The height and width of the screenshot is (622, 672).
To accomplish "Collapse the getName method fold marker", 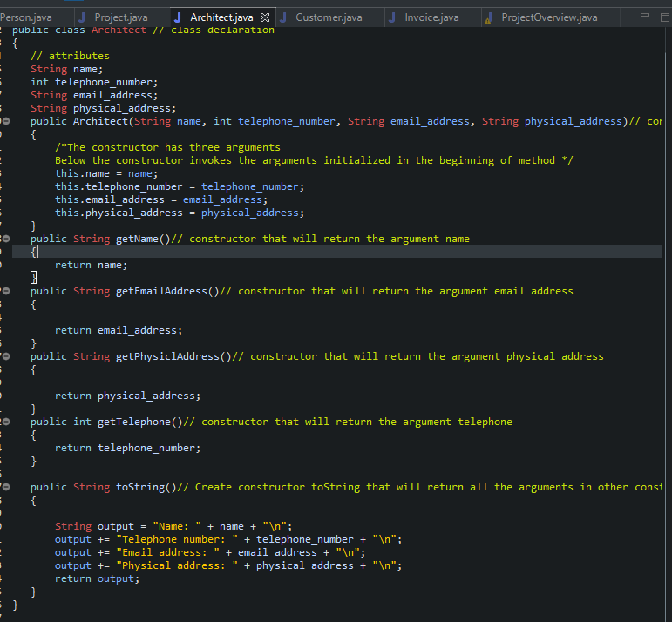I will click(x=6, y=239).
